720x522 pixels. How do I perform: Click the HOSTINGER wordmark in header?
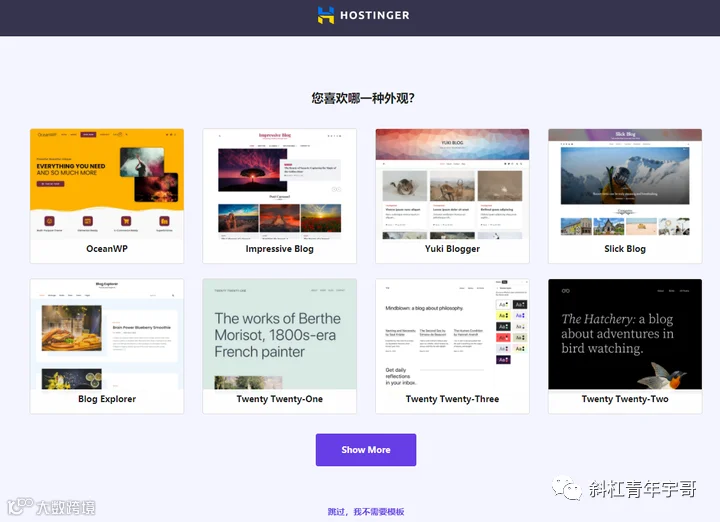point(375,15)
